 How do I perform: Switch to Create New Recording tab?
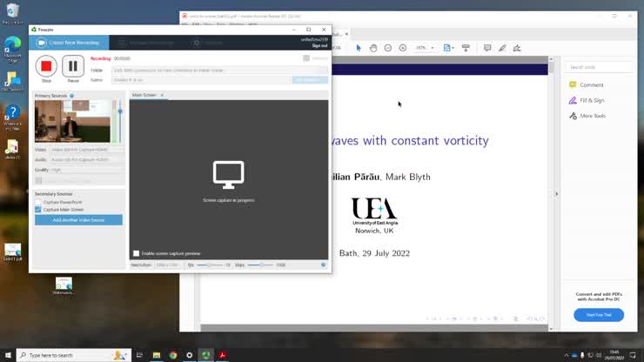click(x=70, y=43)
